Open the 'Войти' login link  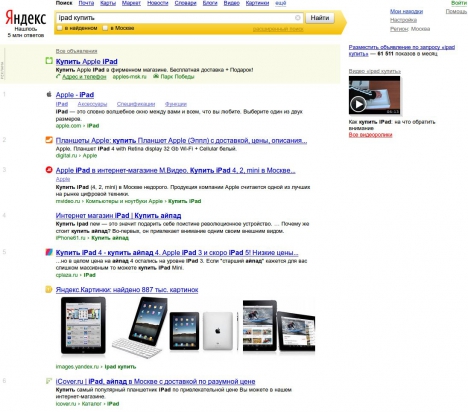coord(459,3)
